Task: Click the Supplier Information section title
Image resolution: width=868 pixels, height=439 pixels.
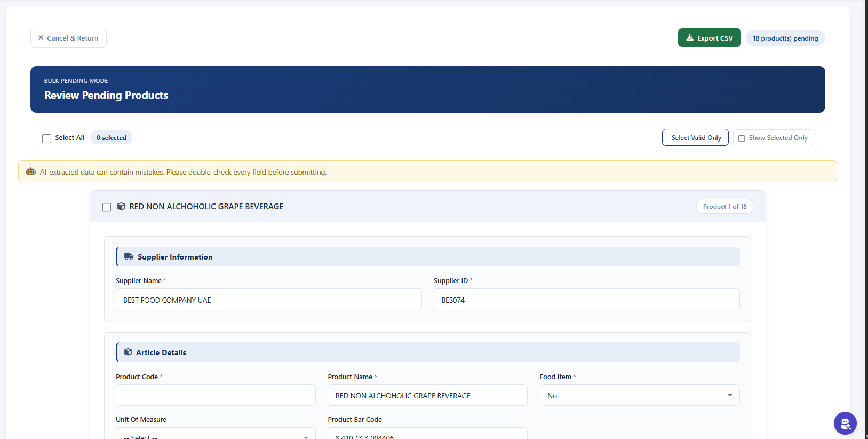Action: click(175, 257)
